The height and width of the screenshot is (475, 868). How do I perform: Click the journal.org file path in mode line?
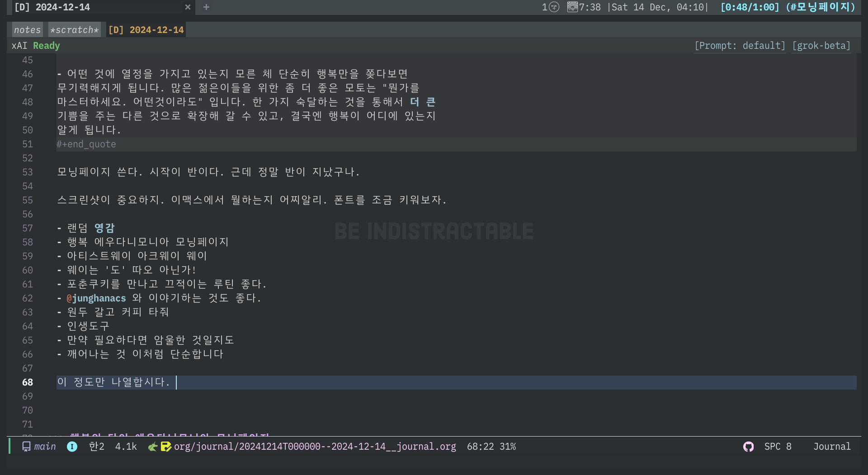(315, 447)
